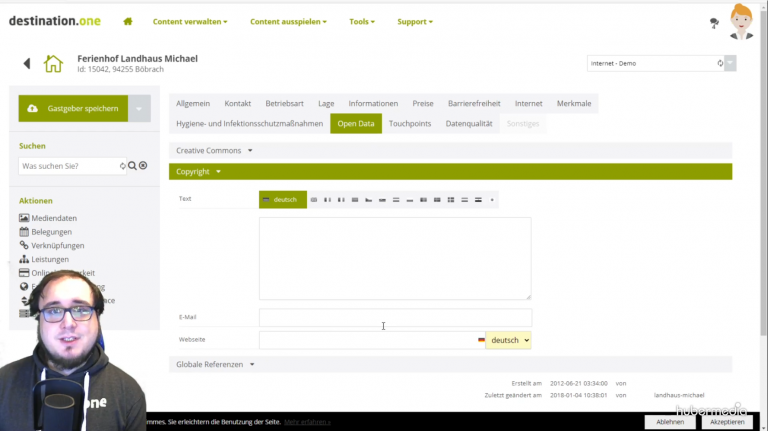Open the Verknüpfungen action link
768x431 pixels.
coord(58,245)
